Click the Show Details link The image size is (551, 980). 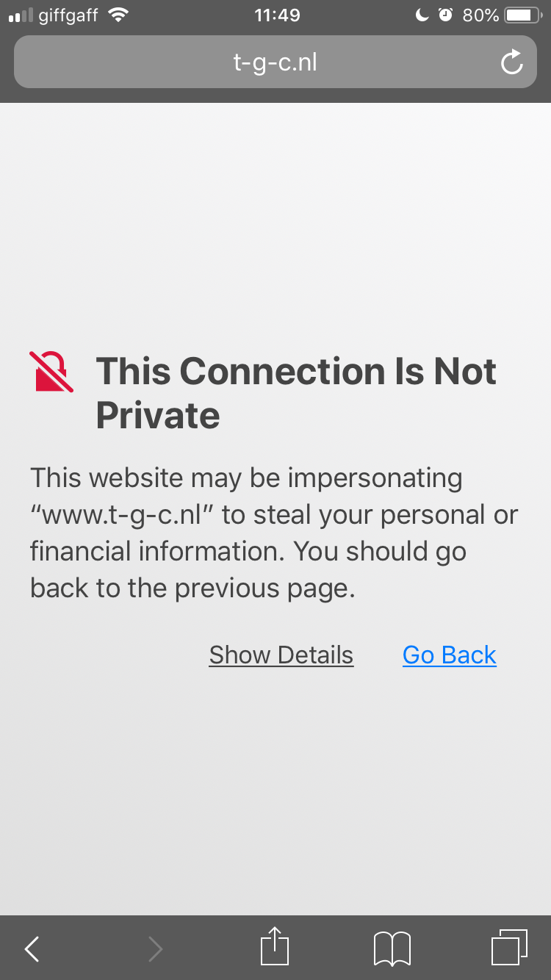[281, 655]
